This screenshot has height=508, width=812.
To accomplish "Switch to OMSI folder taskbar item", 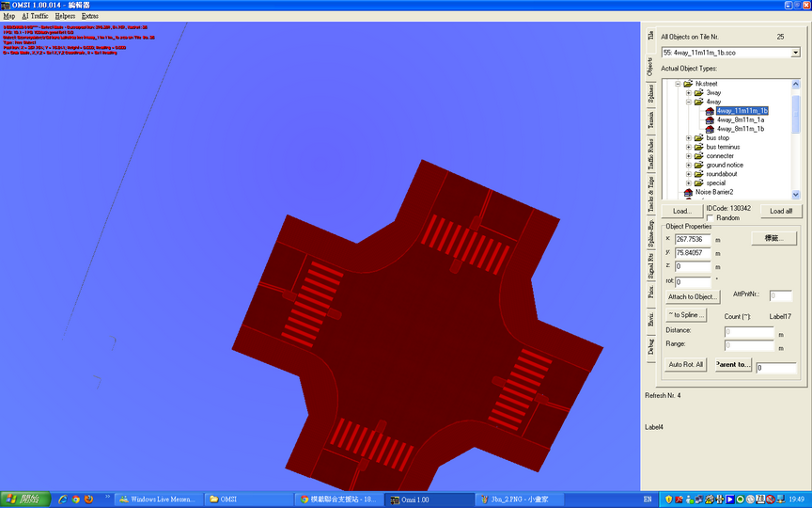I will click(x=248, y=500).
